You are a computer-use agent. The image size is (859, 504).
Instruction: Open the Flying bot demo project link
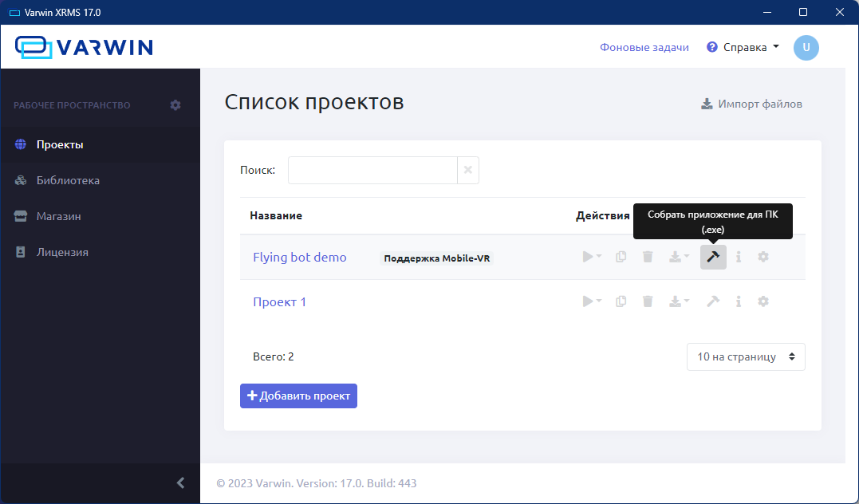pos(300,257)
